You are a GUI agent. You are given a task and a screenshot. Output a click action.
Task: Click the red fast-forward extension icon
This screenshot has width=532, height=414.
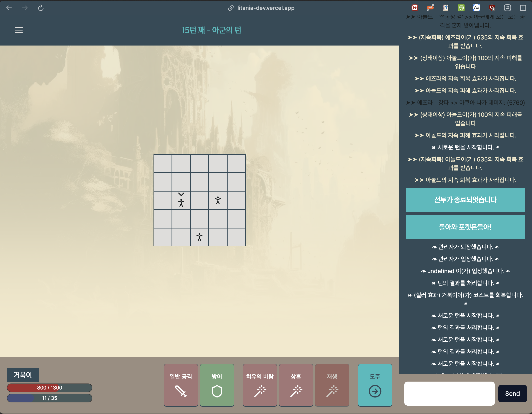click(x=415, y=8)
